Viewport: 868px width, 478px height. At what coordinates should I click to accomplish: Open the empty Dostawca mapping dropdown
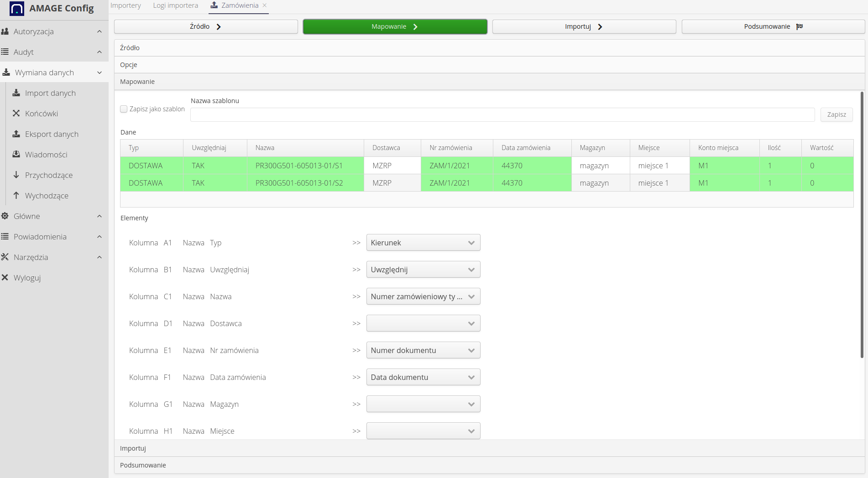(423, 323)
